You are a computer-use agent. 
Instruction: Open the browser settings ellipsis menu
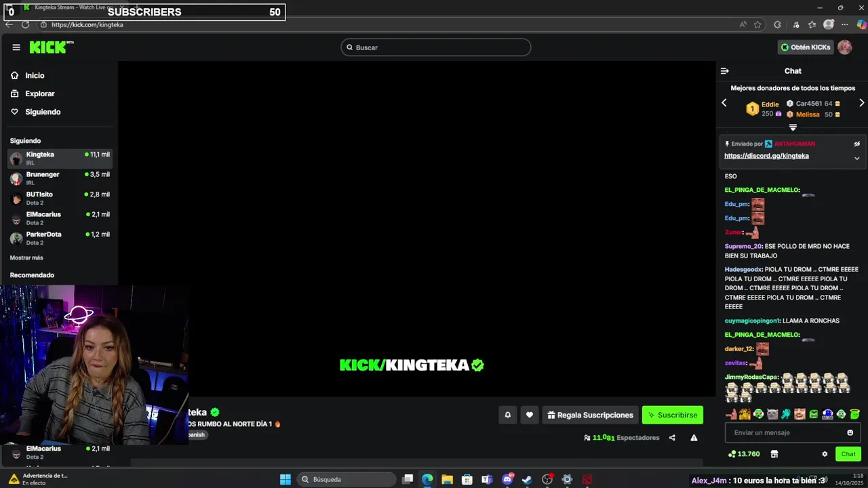845,24
